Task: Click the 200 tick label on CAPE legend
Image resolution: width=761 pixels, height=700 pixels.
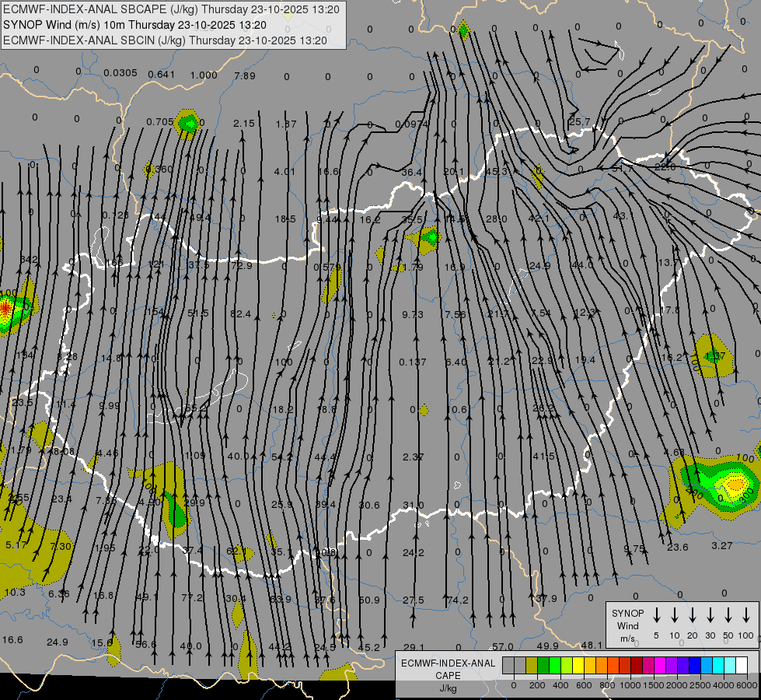Action: click(x=537, y=685)
